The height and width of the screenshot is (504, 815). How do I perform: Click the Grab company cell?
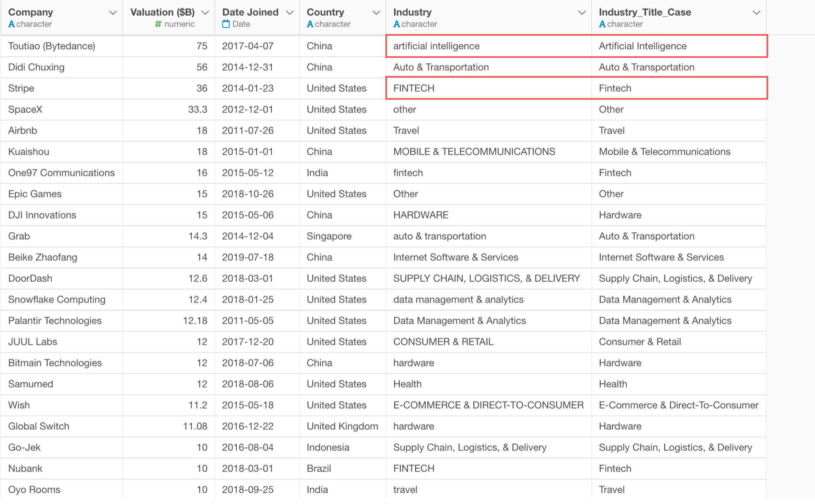click(62, 236)
